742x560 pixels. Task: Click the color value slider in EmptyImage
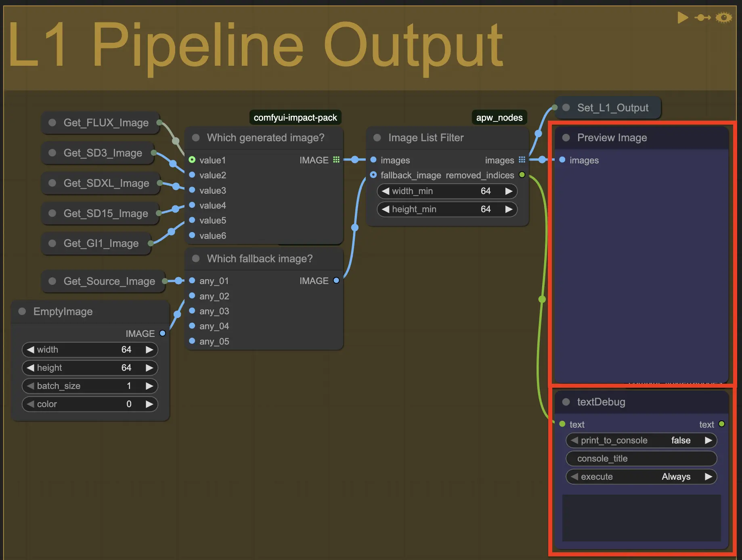[90, 404]
